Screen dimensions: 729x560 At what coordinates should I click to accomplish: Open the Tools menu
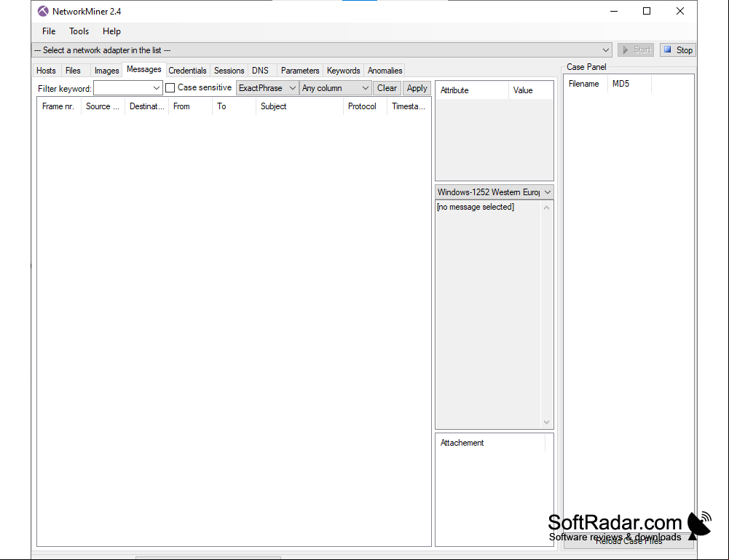(x=79, y=31)
